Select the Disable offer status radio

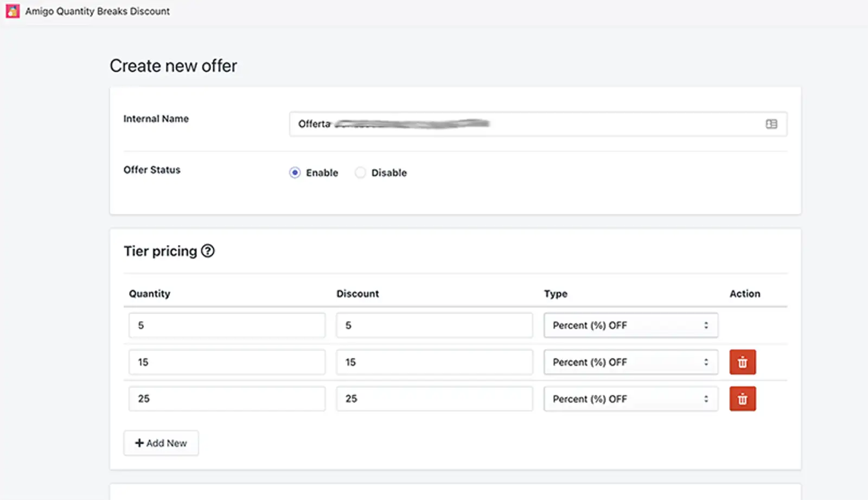360,173
